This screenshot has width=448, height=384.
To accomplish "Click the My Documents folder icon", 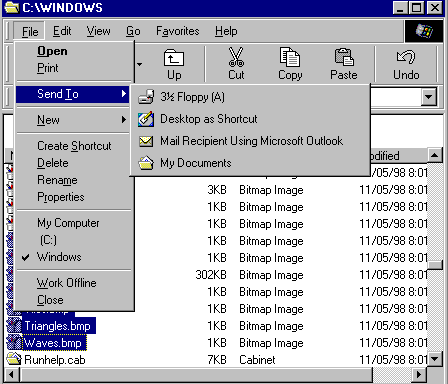I will 146,163.
